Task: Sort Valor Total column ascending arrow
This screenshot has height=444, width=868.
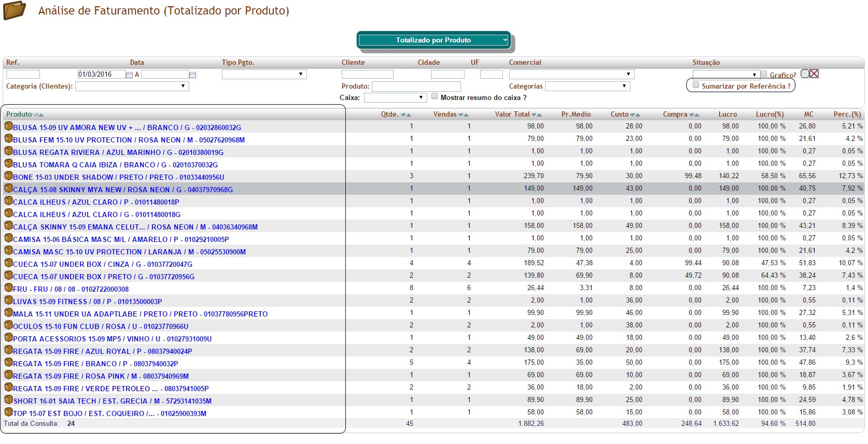Action: click(x=539, y=115)
